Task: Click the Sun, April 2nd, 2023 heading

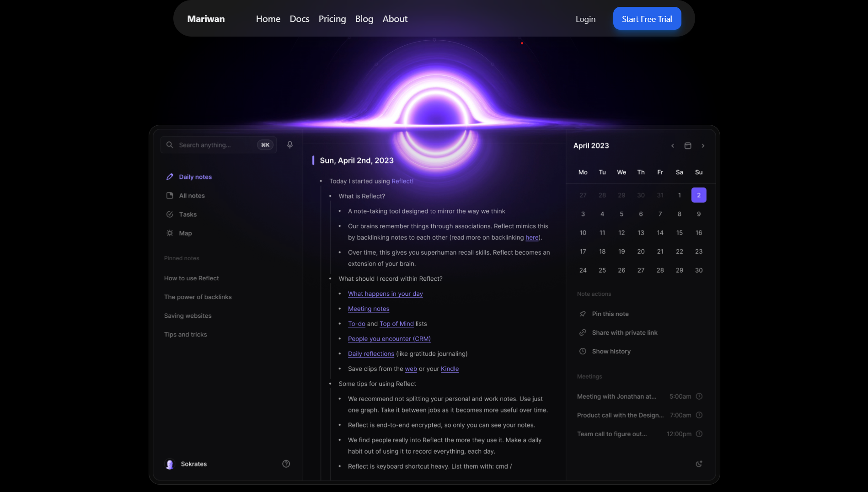Action: (356, 160)
